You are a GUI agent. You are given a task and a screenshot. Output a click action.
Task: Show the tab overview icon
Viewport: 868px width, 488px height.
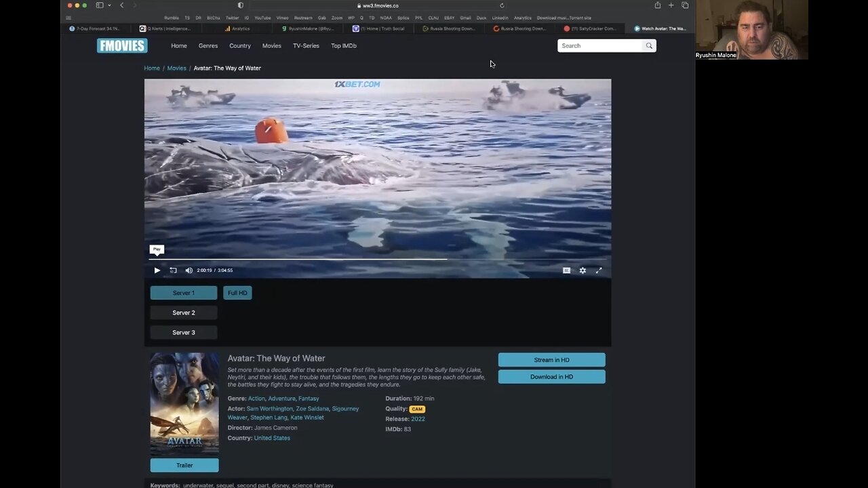click(685, 5)
